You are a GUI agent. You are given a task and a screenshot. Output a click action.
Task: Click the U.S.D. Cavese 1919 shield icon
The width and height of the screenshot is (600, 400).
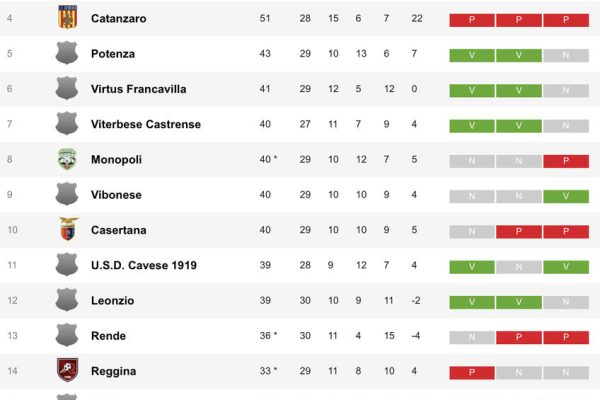[66, 265]
